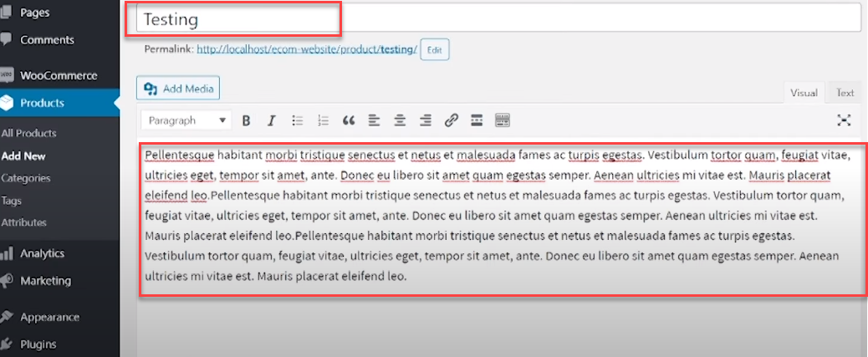Align text right
Viewport: 868px width, 357px height.
tap(425, 120)
